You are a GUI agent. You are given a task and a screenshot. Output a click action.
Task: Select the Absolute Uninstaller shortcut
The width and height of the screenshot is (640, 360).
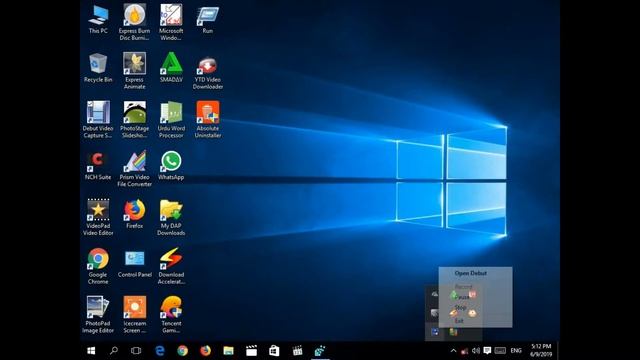pyautogui.click(x=207, y=120)
